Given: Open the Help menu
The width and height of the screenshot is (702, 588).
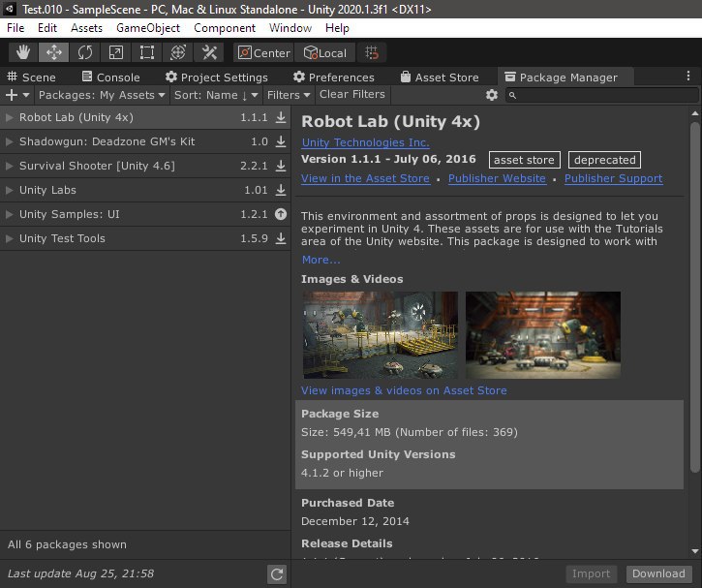Looking at the screenshot, I should [x=337, y=28].
